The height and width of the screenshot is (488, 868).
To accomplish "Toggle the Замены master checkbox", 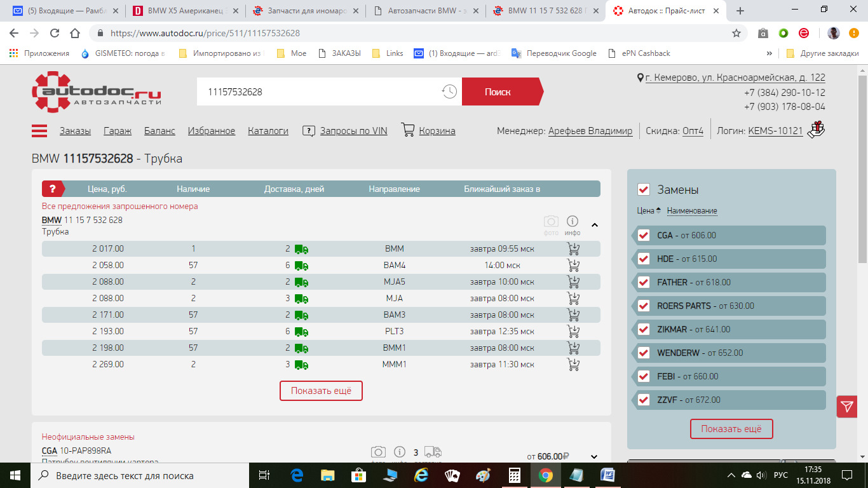I will pyautogui.click(x=643, y=189).
